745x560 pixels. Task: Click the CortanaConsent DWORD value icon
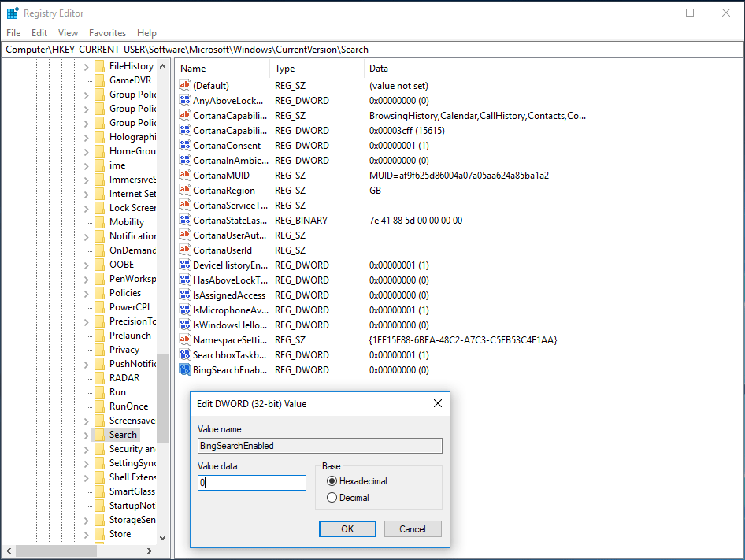point(185,146)
